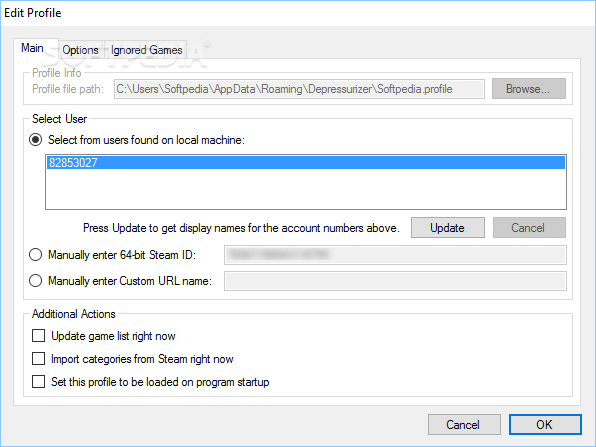
Task: Select account 82853027 in the list
Action: pos(306,163)
